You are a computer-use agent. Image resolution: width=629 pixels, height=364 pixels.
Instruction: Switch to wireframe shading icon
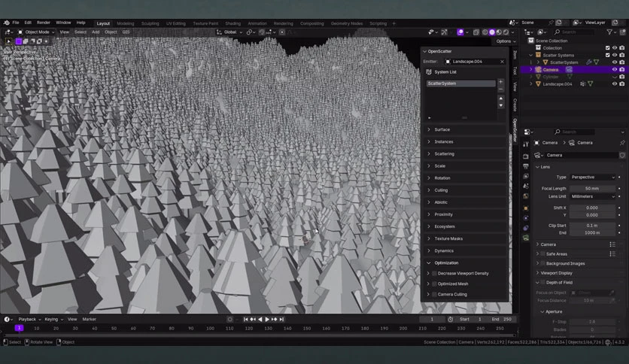pyautogui.click(x=485, y=32)
